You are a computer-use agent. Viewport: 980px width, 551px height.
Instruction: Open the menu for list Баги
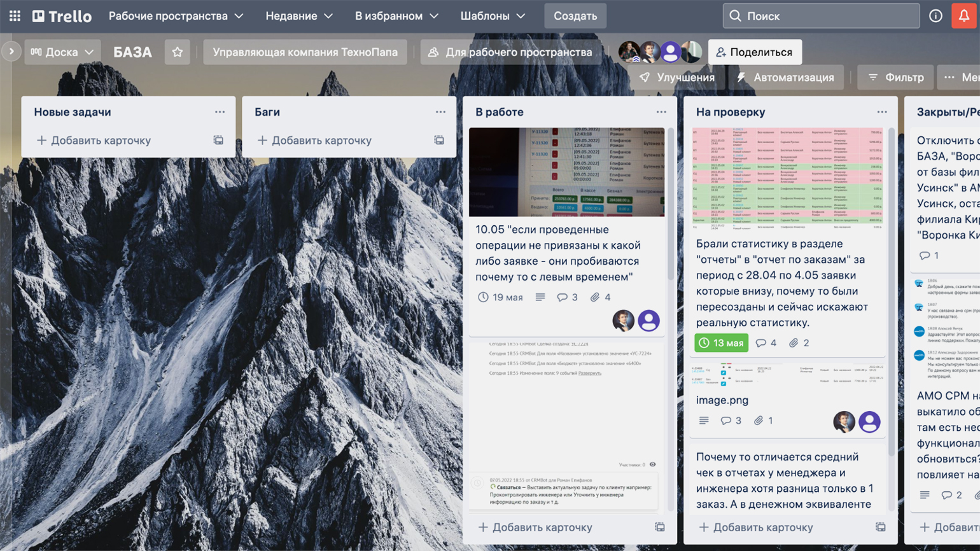pos(440,112)
